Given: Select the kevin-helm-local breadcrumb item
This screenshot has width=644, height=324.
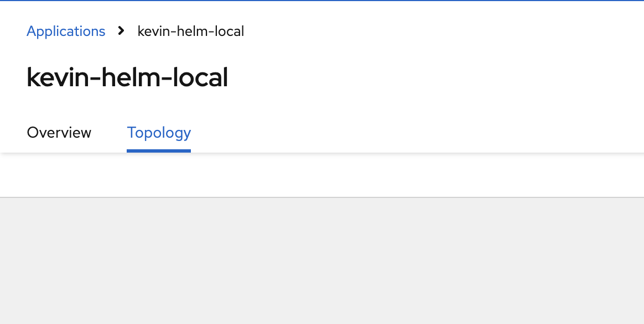Looking at the screenshot, I should (x=191, y=32).
